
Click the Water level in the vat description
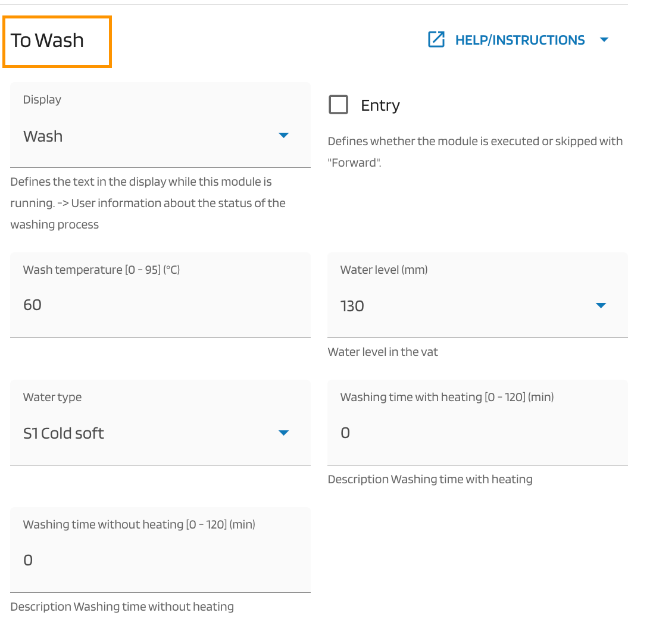tap(383, 352)
